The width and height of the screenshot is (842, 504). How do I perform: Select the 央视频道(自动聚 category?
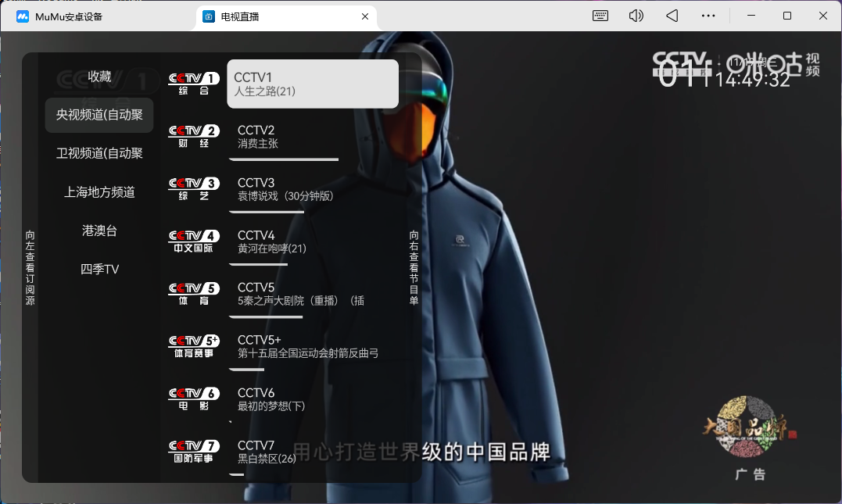click(x=99, y=115)
